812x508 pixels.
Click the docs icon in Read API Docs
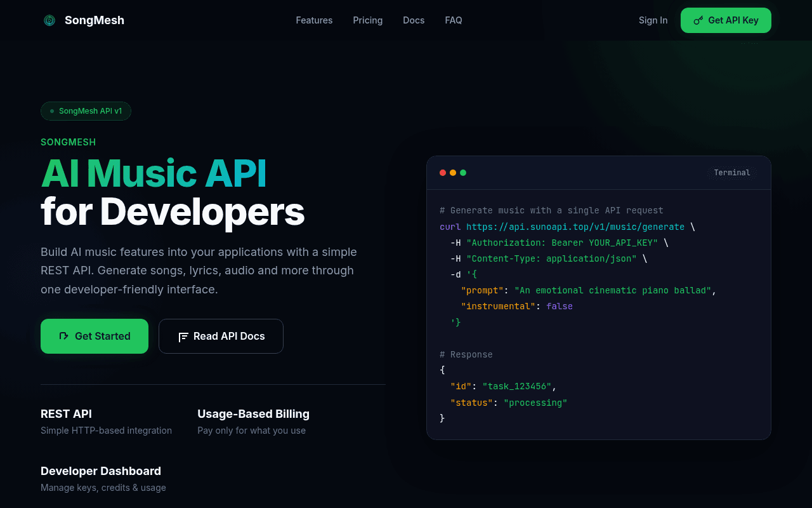coord(183,337)
